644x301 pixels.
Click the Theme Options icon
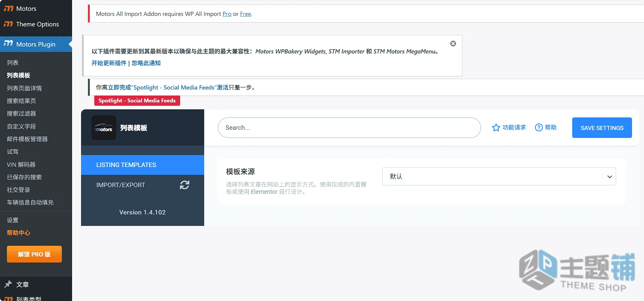tap(8, 24)
